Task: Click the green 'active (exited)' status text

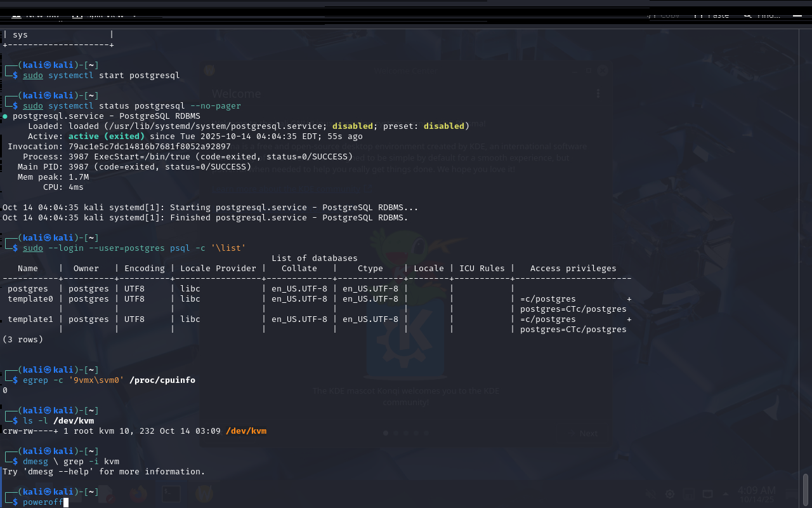Action: [x=106, y=137]
